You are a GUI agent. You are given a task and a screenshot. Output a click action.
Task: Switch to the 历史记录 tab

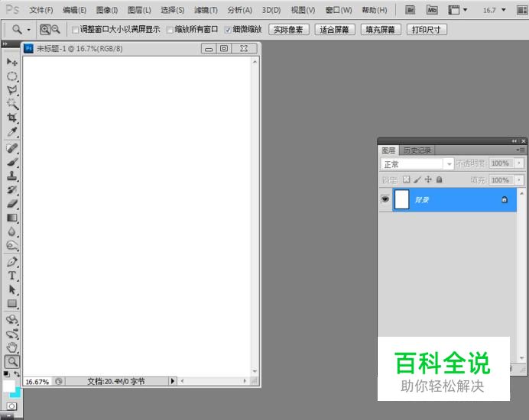(x=417, y=150)
